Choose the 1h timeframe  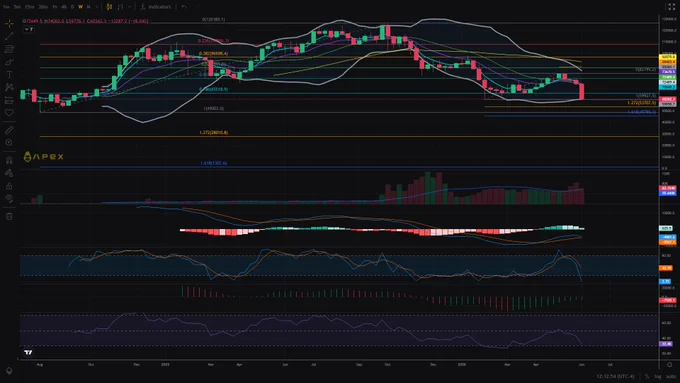tap(55, 7)
